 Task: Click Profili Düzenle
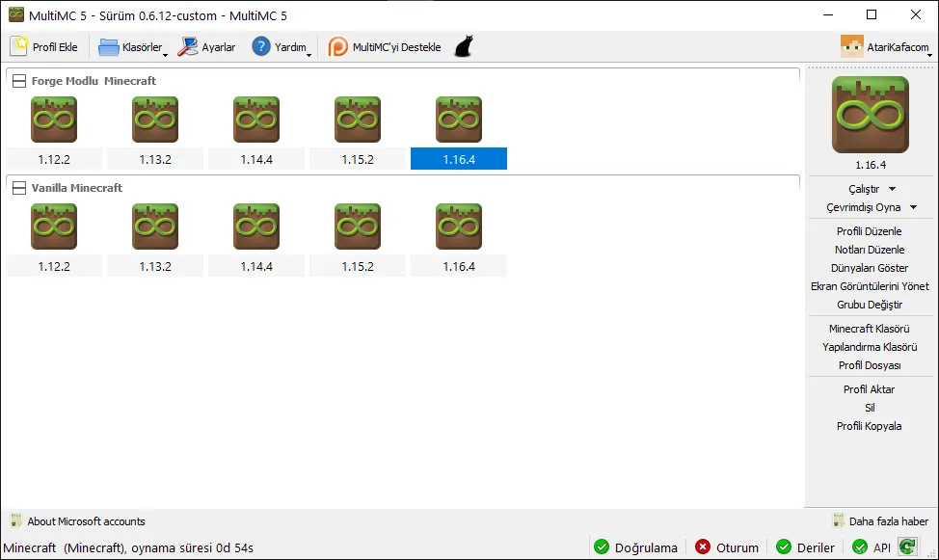coord(869,231)
